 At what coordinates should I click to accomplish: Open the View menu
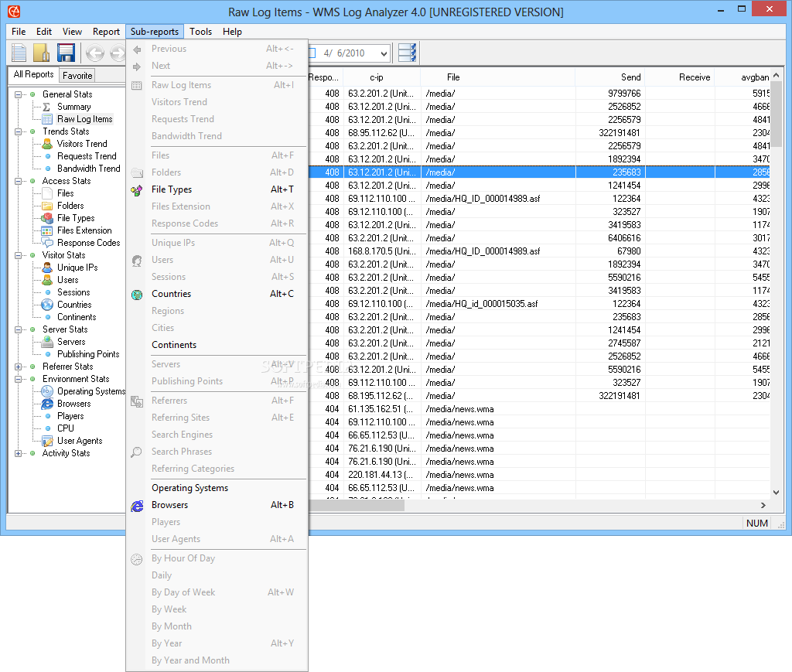pos(72,31)
